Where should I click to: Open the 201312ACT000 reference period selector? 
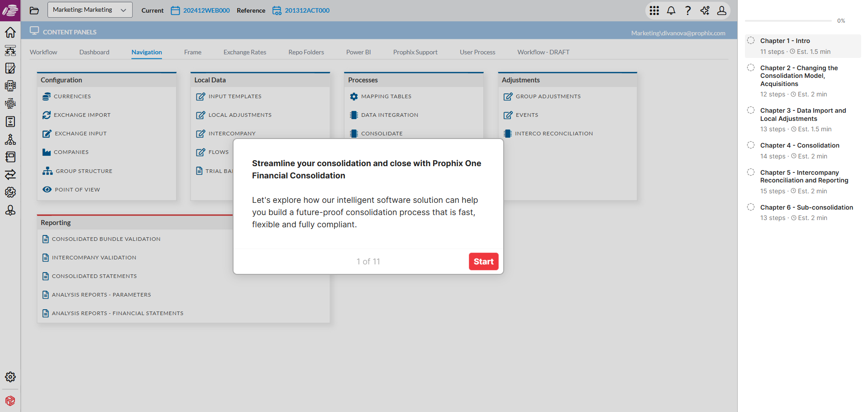click(307, 10)
